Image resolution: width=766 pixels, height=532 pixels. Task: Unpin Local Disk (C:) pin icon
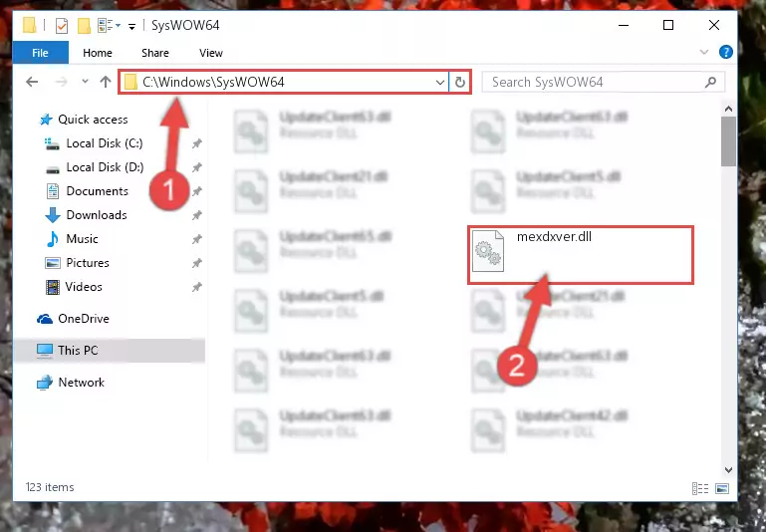196,143
